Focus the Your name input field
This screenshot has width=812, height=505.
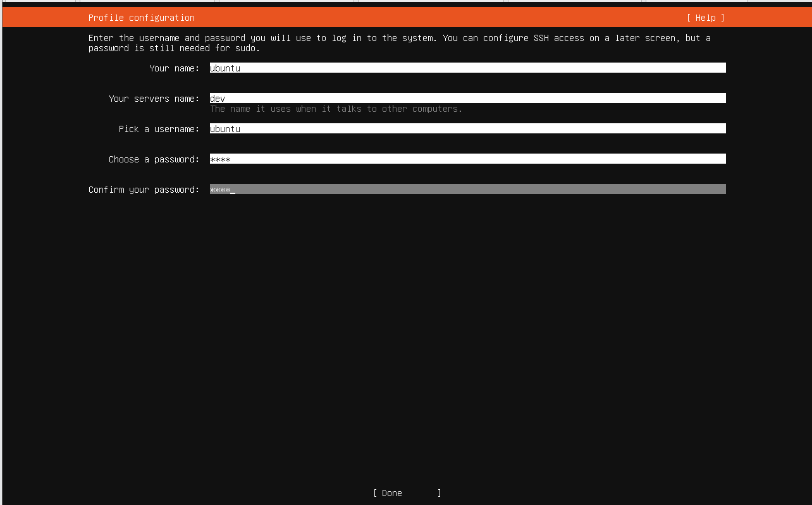pyautogui.click(x=468, y=68)
